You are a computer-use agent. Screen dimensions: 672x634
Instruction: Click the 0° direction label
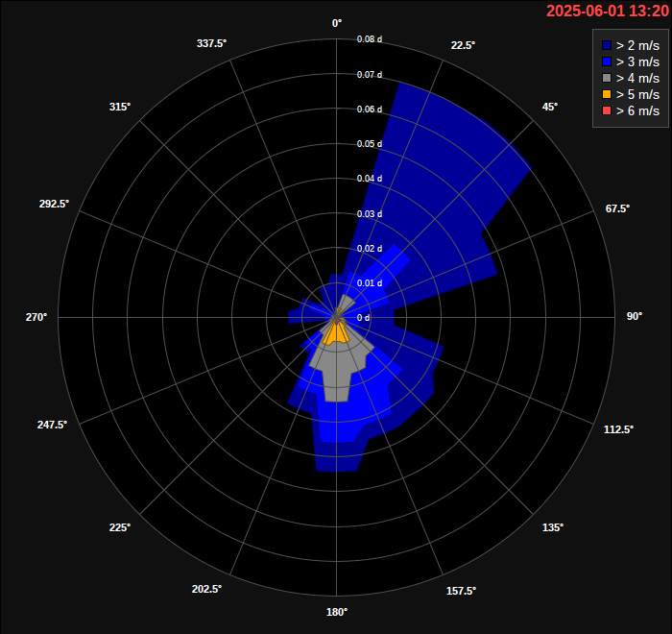(x=337, y=23)
